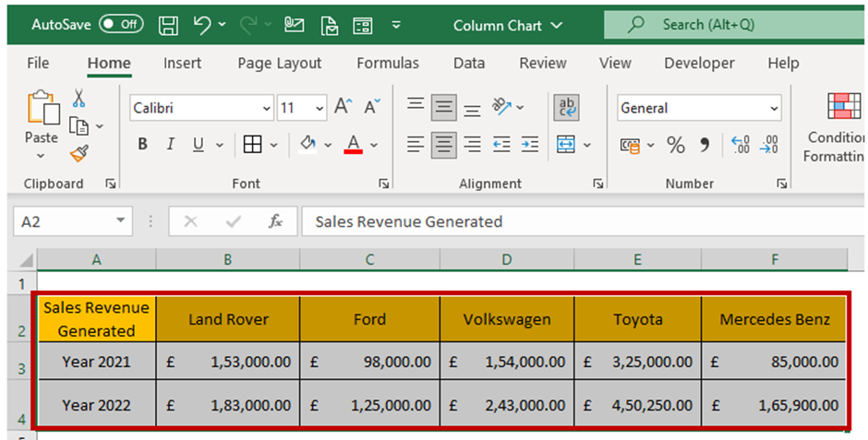
Task: Open the Alignment settings dialog launcher
Action: (x=597, y=184)
